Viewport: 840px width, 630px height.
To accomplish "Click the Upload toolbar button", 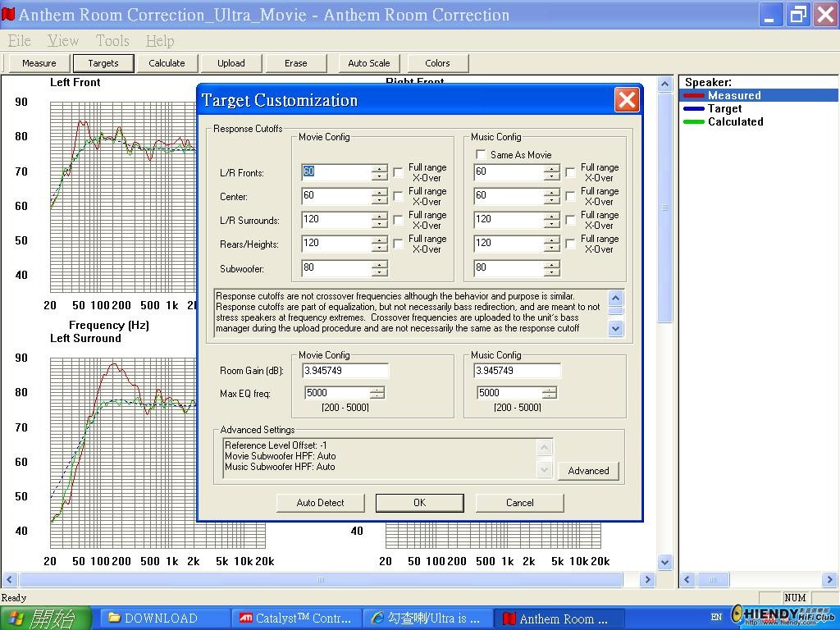I will (x=231, y=63).
